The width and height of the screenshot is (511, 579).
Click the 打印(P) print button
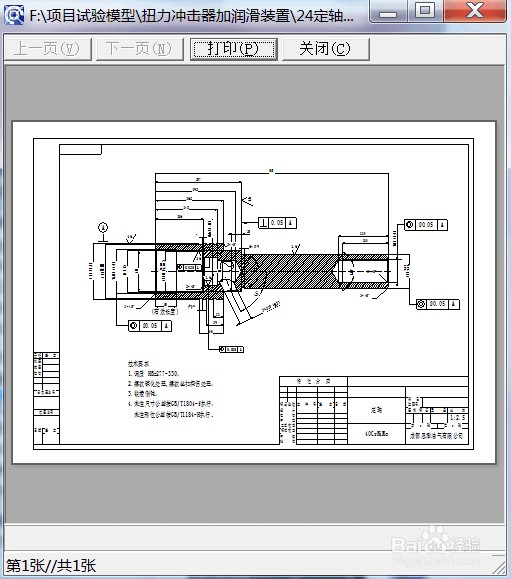click(x=233, y=49)
